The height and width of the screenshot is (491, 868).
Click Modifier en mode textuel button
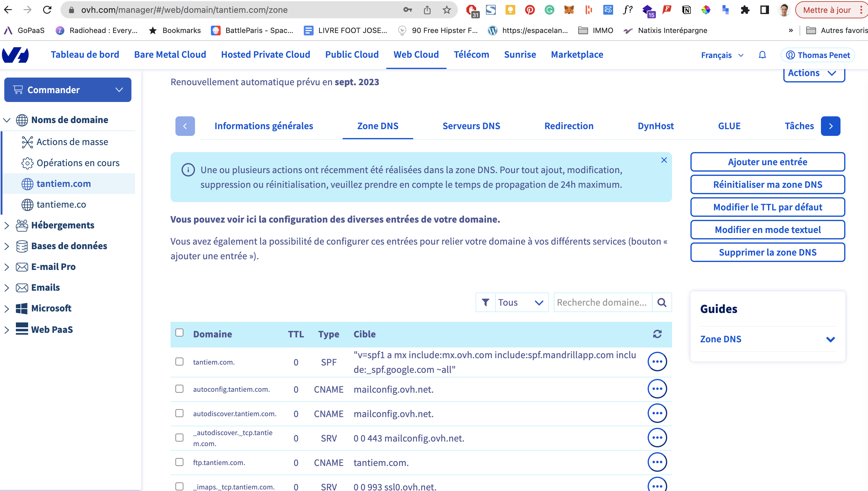pos(767,230)
